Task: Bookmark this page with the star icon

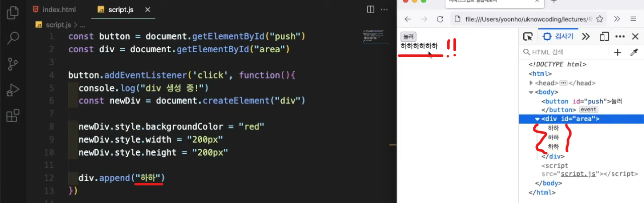Action: point(600,19)
